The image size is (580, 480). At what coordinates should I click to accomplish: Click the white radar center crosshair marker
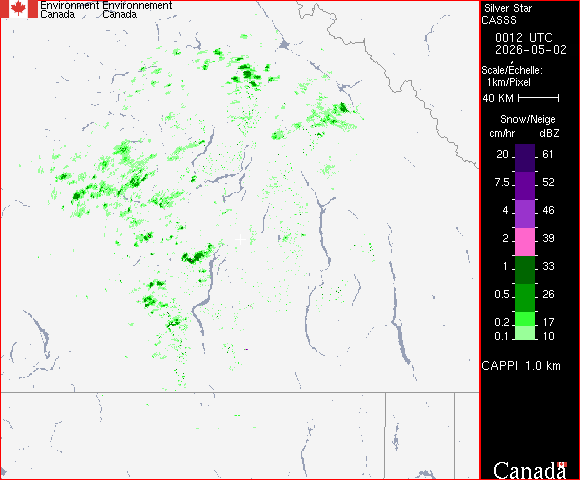click(240, 240)
